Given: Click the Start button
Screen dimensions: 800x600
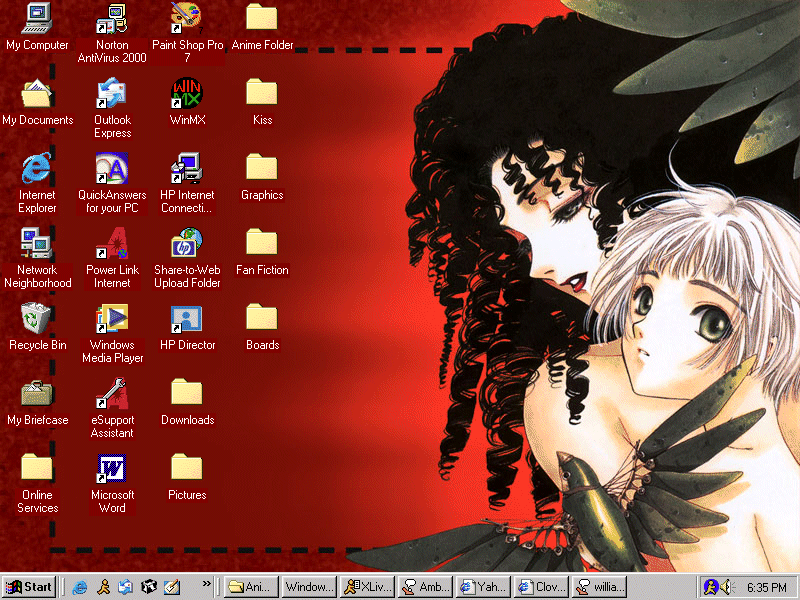Looking at the screenshot, I should tap(29, 587).
